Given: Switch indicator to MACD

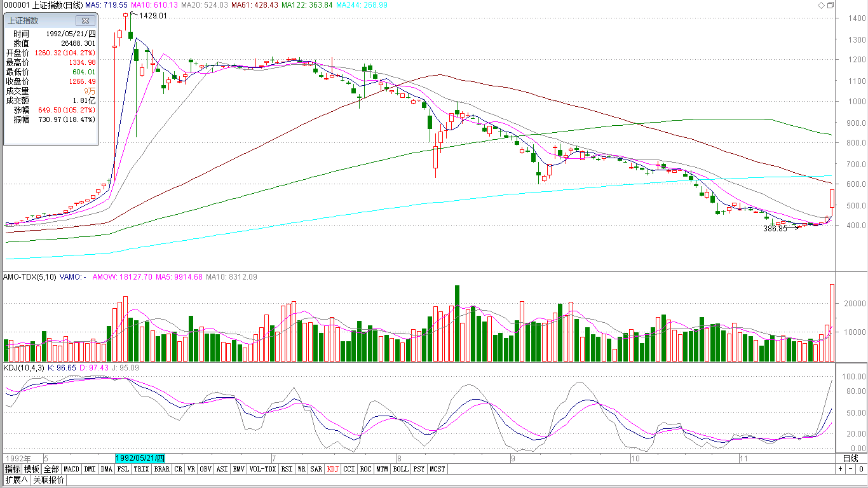Looking at the screenshot, I should 71,469.
